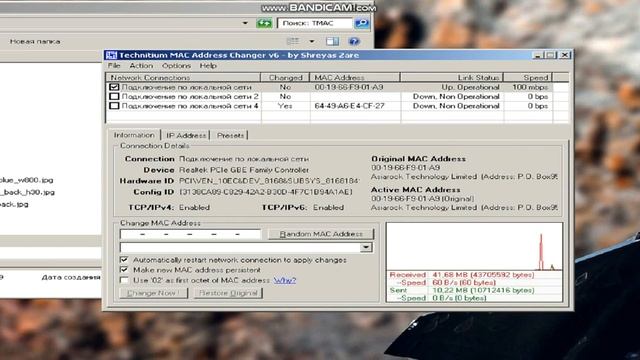Click the Random MAC Address button
The width and height of the screenshot is (640, 360).
321,234
